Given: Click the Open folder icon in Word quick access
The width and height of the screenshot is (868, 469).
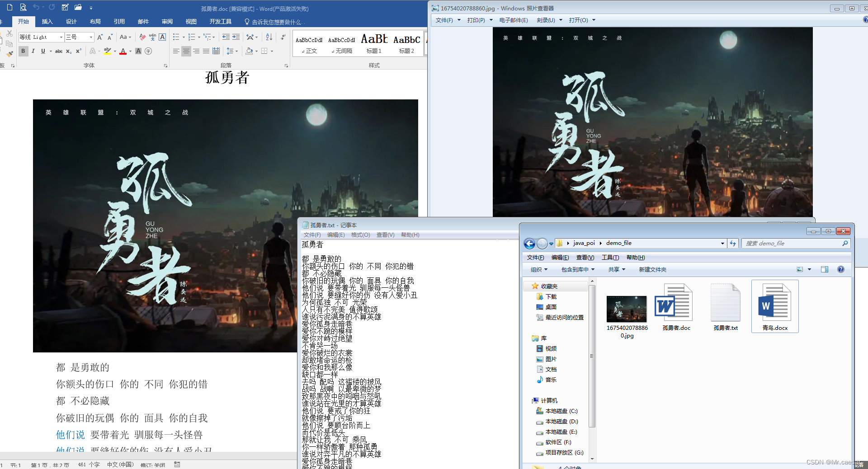Looking at the screenshot, I should coord(78,7).
